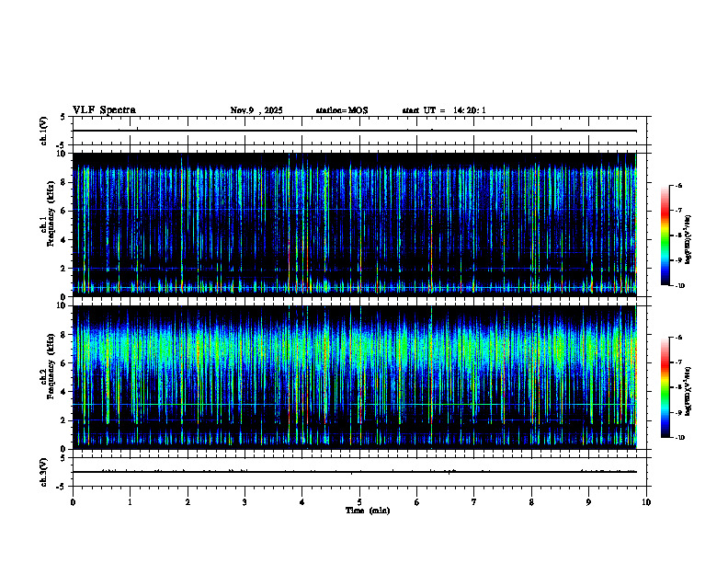Click the "5" tick label on ch.1(V) axis
The image size is (728, 563).
tap(63, 117)
